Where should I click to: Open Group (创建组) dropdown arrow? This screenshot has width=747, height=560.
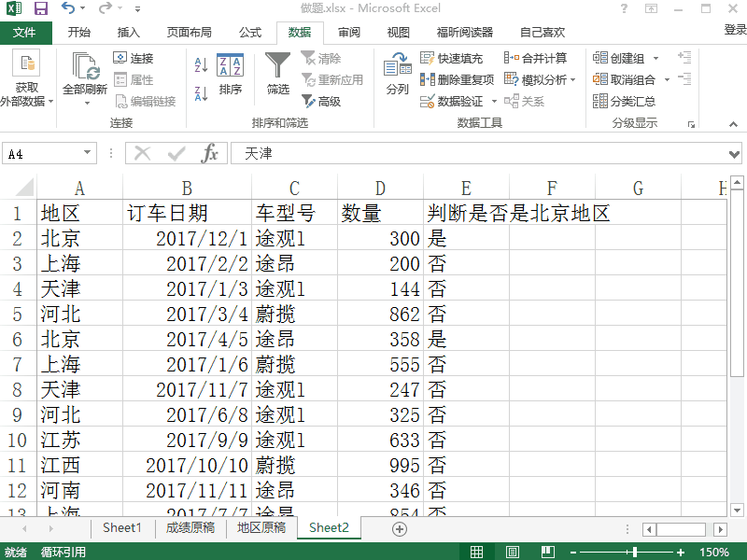click(x=656, y=59)
